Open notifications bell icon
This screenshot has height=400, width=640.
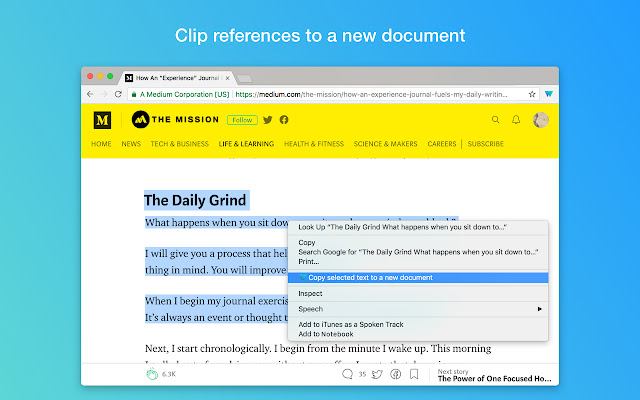coord(516,120)
